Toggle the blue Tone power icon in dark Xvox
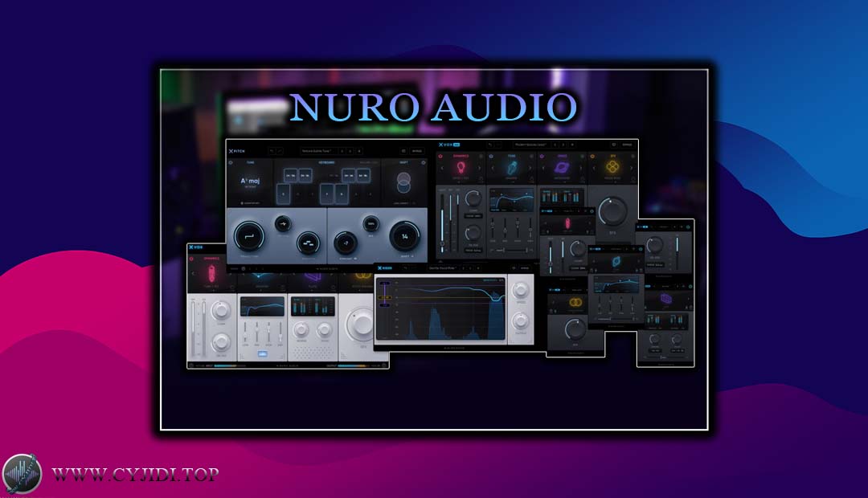868x498 pixels. pyautogui.click(x=492, y=156)
